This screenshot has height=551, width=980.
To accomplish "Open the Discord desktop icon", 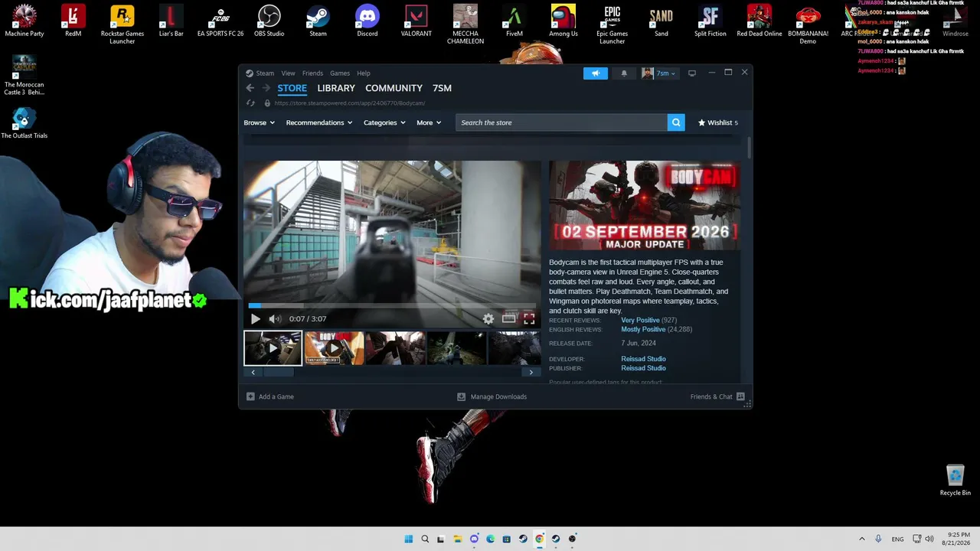I will click(367, 21).
